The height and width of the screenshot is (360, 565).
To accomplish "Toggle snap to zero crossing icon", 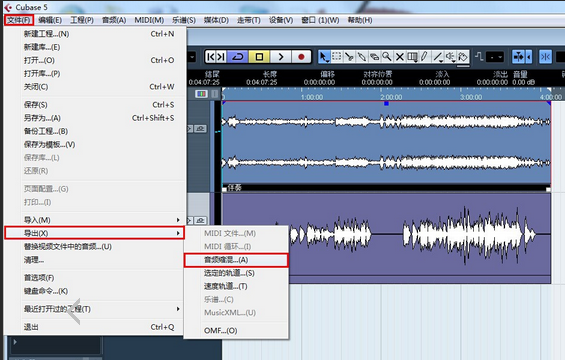I will [479, 56].
